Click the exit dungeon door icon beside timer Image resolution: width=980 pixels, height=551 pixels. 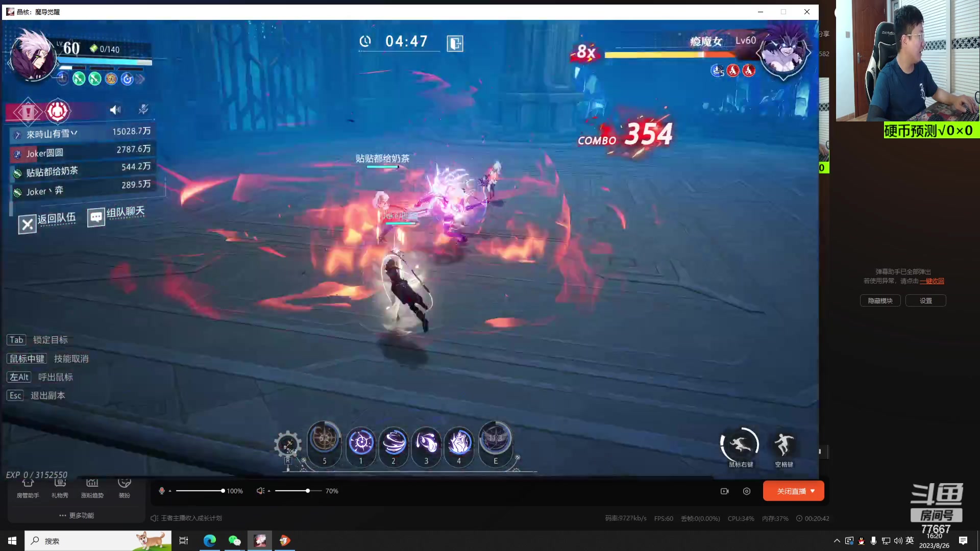pyautogui.click(x=455, y=43)
